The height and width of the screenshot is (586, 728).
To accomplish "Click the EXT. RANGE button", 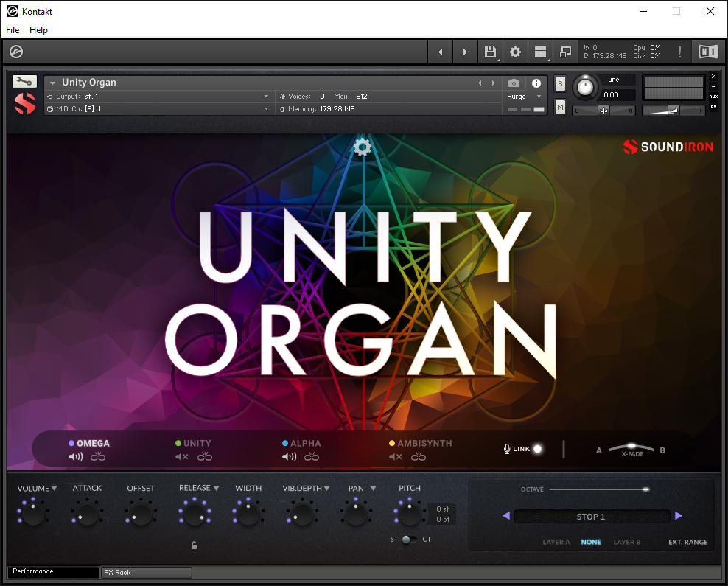I will [x=688, y=542].
